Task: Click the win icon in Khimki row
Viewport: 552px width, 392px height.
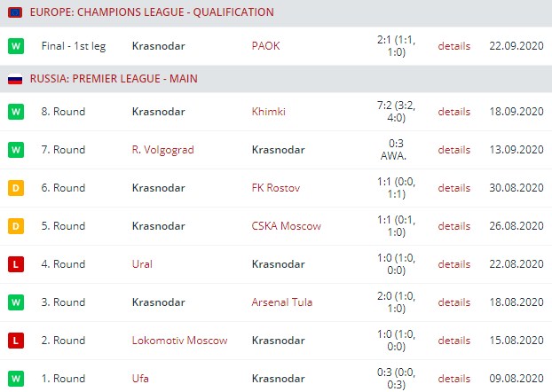Action: [x=15, y=112]
